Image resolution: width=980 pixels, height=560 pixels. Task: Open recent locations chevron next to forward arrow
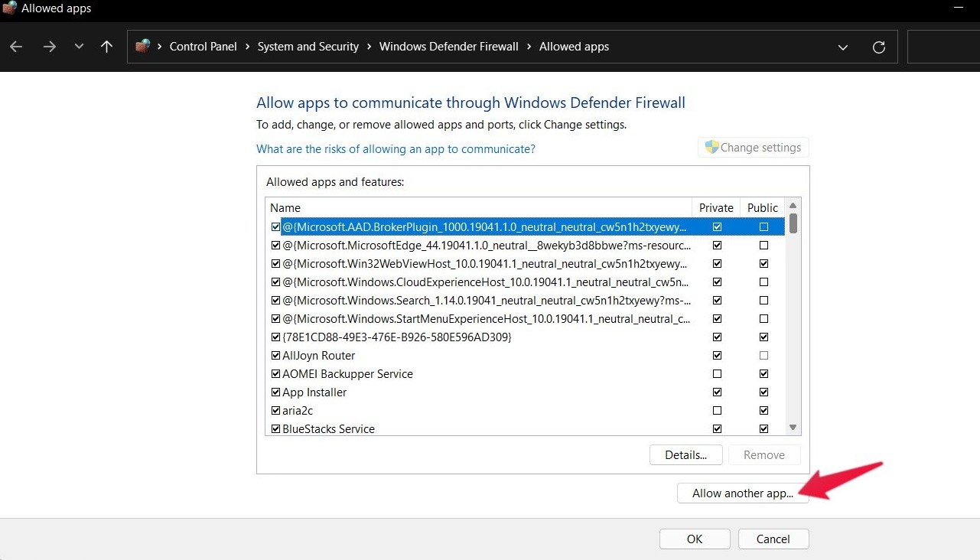pos(79,47)
